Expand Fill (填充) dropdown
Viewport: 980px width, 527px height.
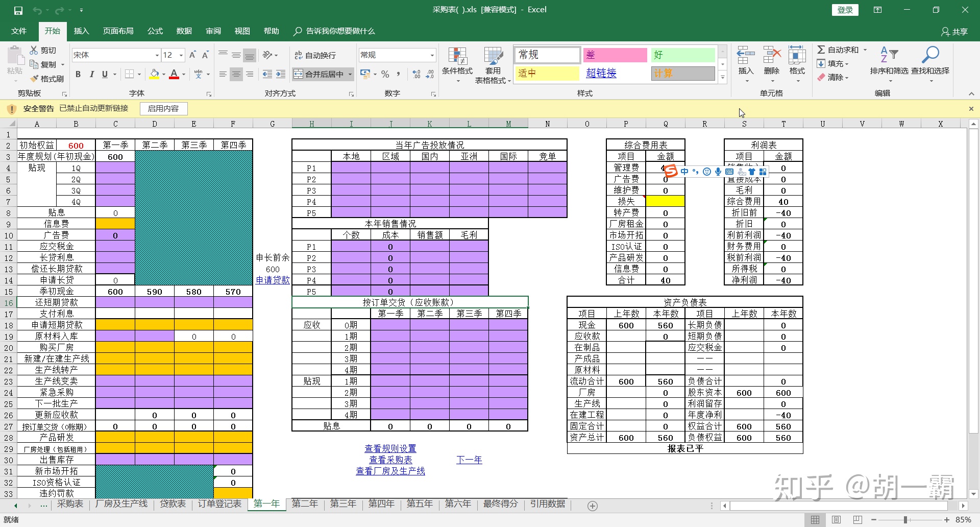click(846, 64)
